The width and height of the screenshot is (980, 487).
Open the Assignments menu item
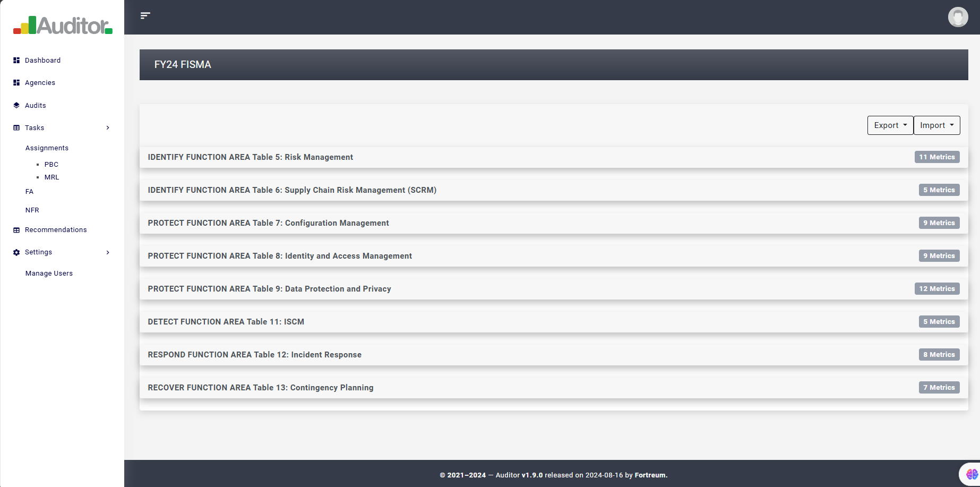(x=47, y=148)
